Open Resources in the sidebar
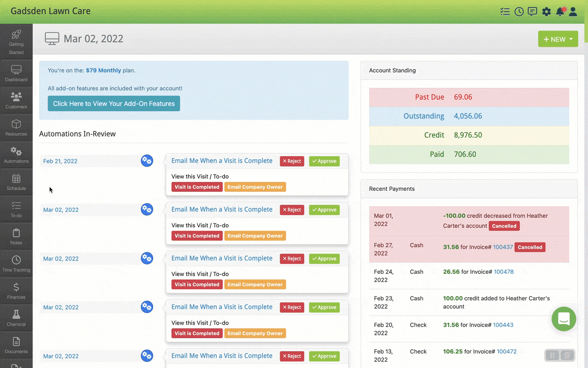 pos(16,128)
